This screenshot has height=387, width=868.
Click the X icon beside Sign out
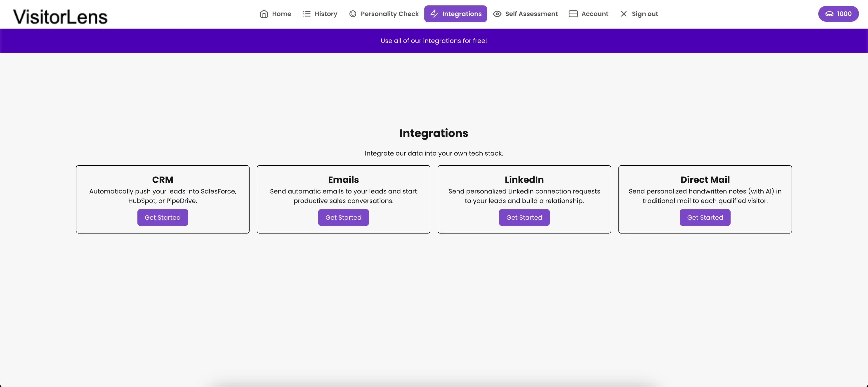click(624, 14)
